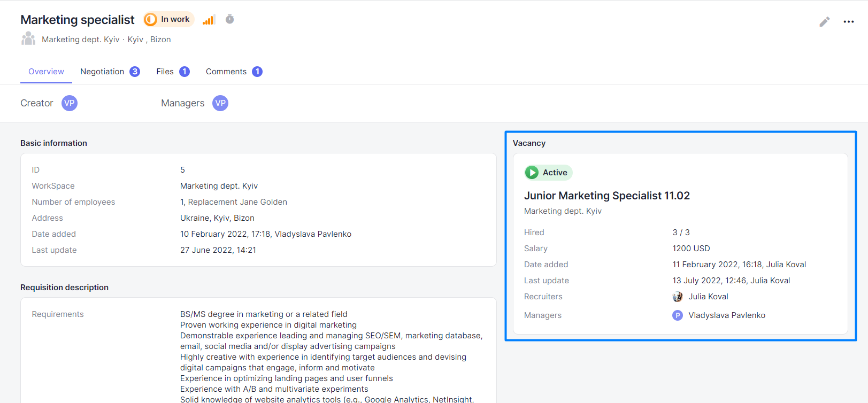The height and width of the screenshot is (403, 868).
Task: Open the Junior Marketing Specialist 11.02 vacancy
Action: [x=606, y=196]
